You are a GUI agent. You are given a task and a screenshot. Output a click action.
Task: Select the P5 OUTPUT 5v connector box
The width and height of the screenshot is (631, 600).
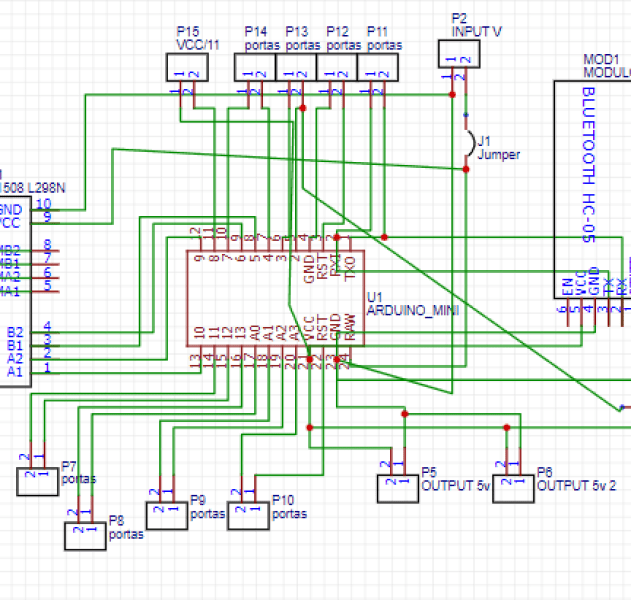click(398, 489)
